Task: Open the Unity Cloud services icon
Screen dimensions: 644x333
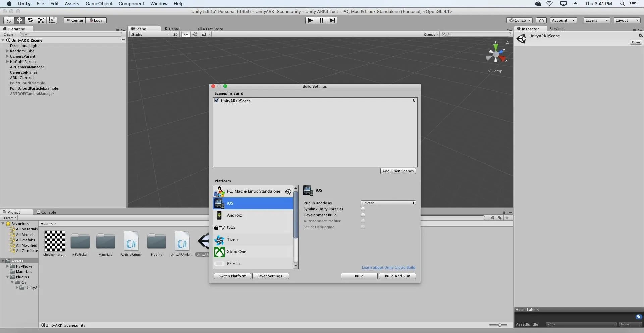Action: 541,20
